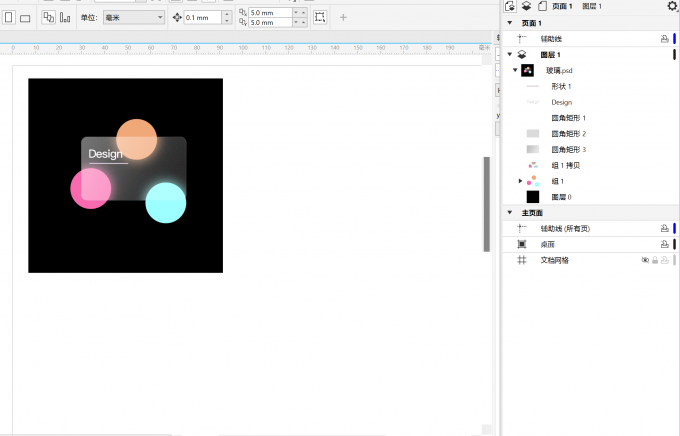This screenshot has height=436, width=680.
Task: Select the 图层 0 black thumbnail
Action: [x=533, y=197]
